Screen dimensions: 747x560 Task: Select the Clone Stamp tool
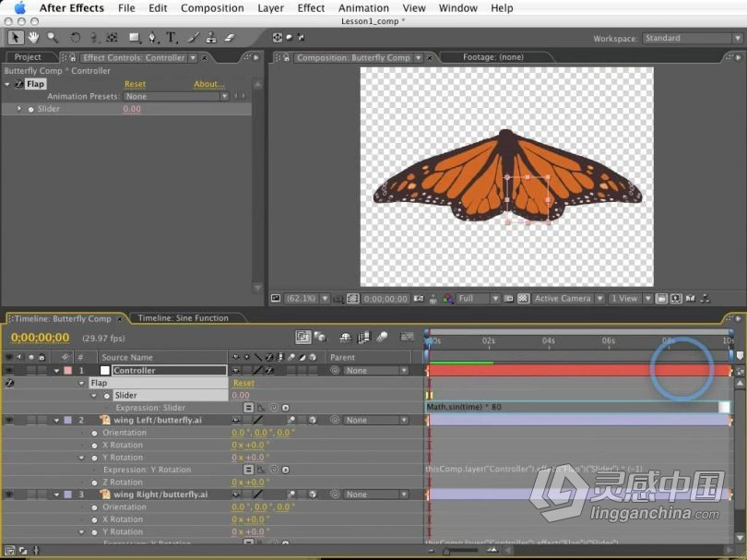(211, 38)
